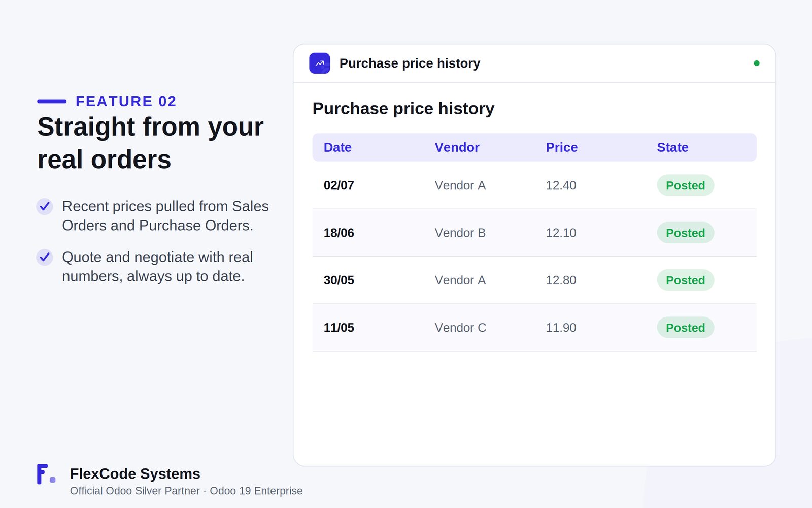Click Vendor A in the 02/07 row

click(460, 185)
